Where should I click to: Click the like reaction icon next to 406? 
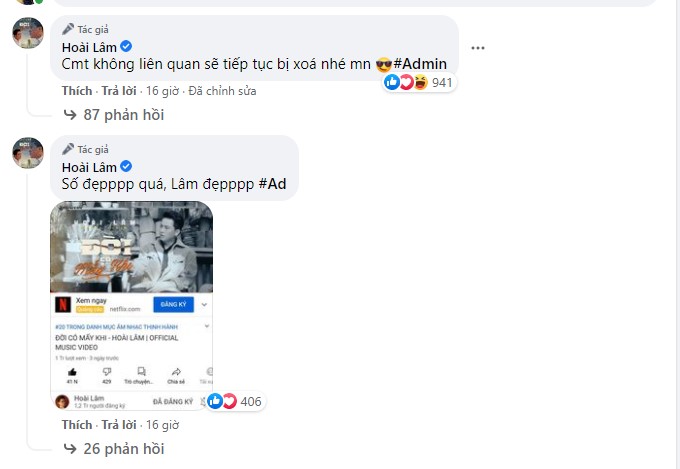pos(215,401)
